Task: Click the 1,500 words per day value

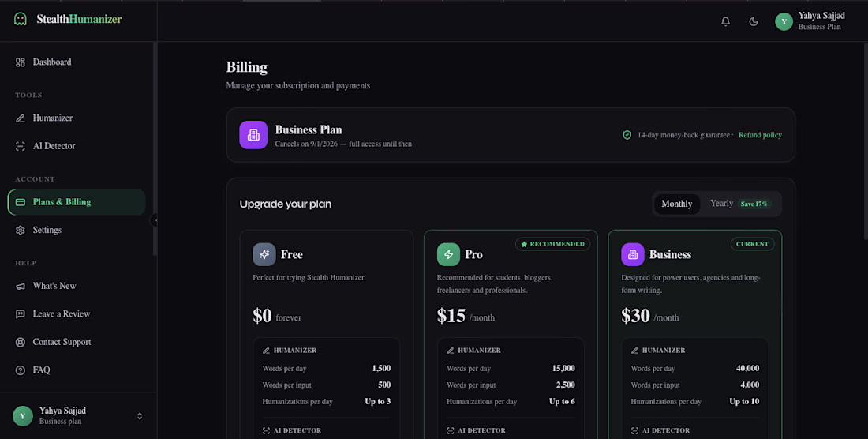Action: pyautogui.click(x=381, y=368)
